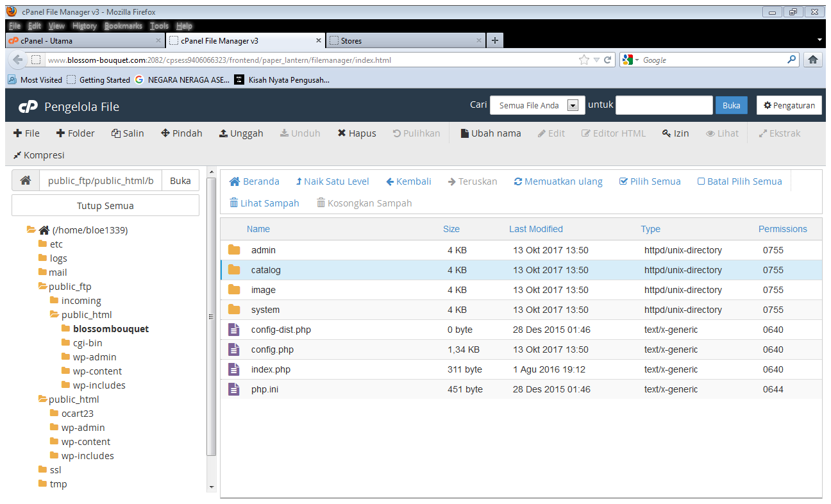831x504 pixels.
Task: Click the Buka button next to the path field
Action: (x=180, y=181)
